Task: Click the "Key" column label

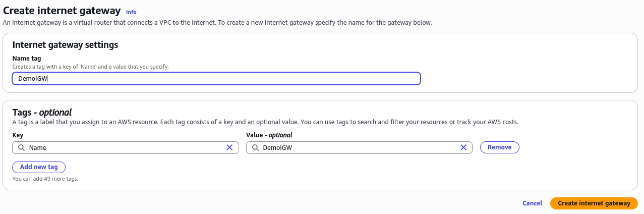Action: [x=18, y=135]
